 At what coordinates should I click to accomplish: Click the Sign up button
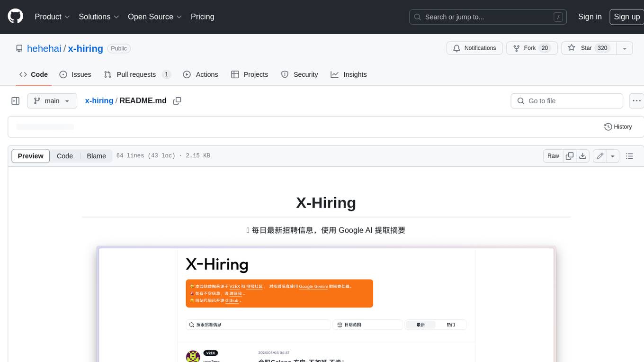626,17
